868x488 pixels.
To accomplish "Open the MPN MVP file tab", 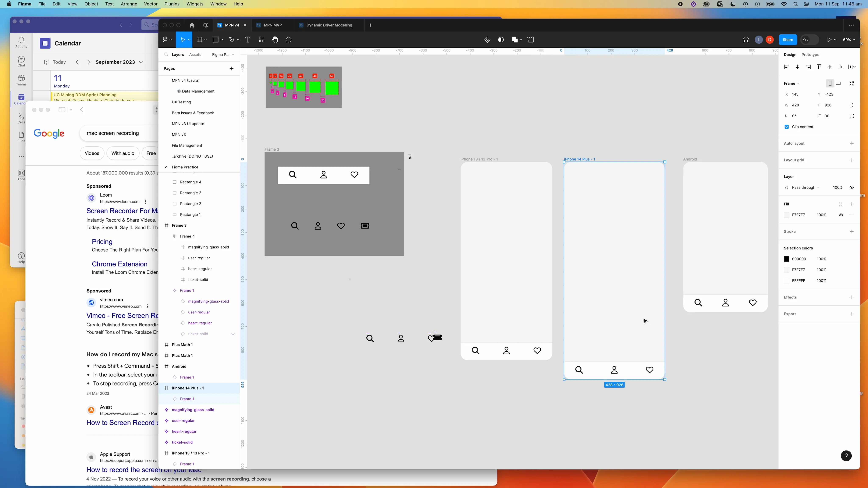I will (273, 25).
